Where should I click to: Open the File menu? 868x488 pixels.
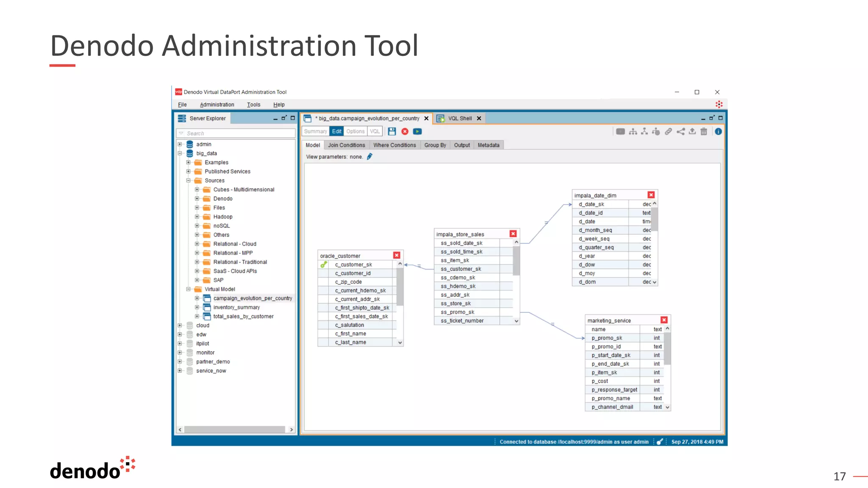182,105
